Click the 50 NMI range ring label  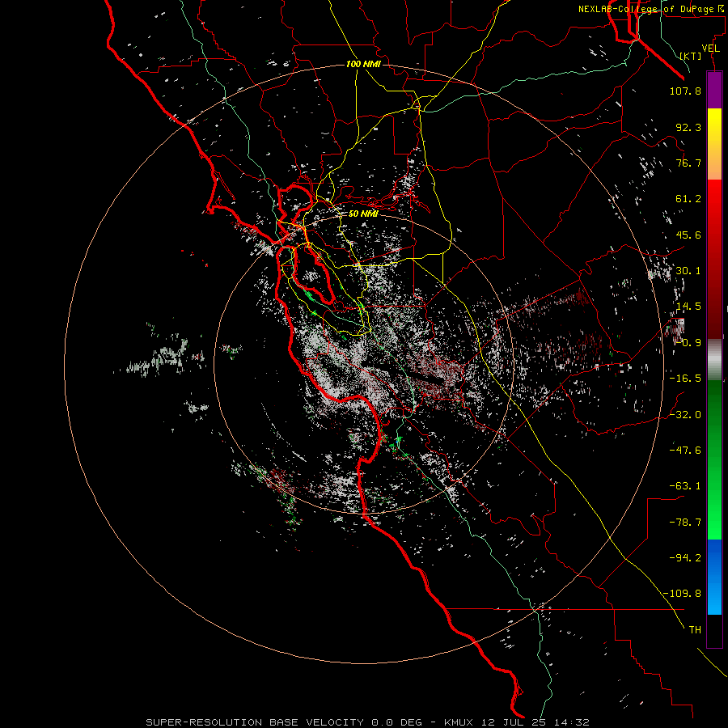(x=363, y=214)
